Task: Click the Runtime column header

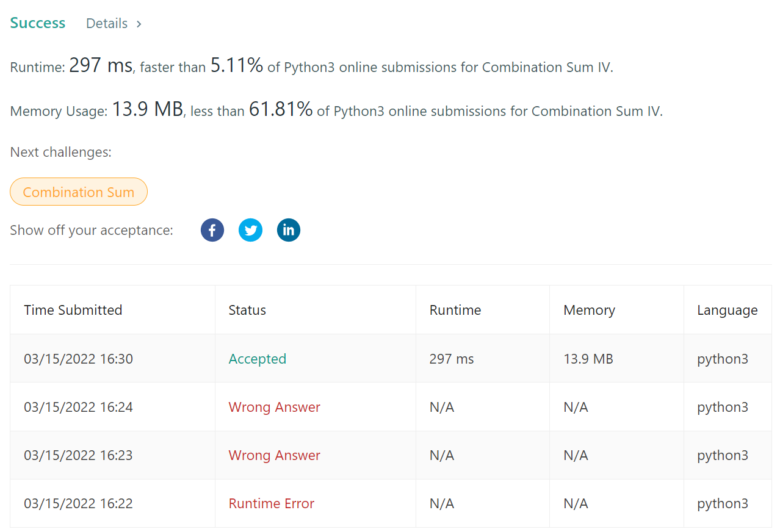Action: coord(455,310)
